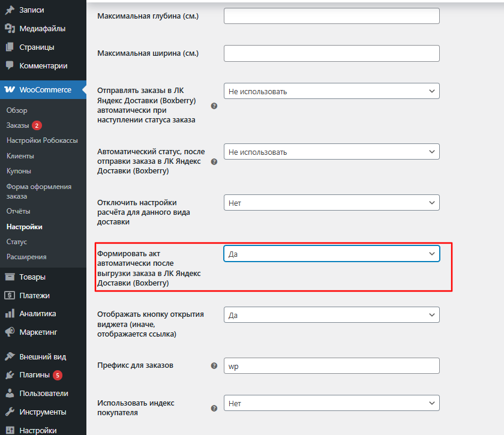The height and width of the screenshot is (435, 504).
Task: Open the Купоны submenu link
Action: tap(19, 171)
